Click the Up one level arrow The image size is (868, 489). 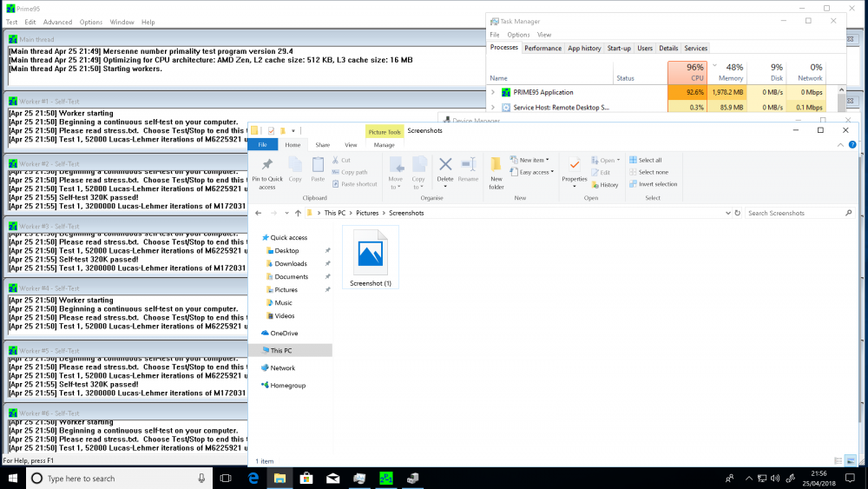point(298,213)
